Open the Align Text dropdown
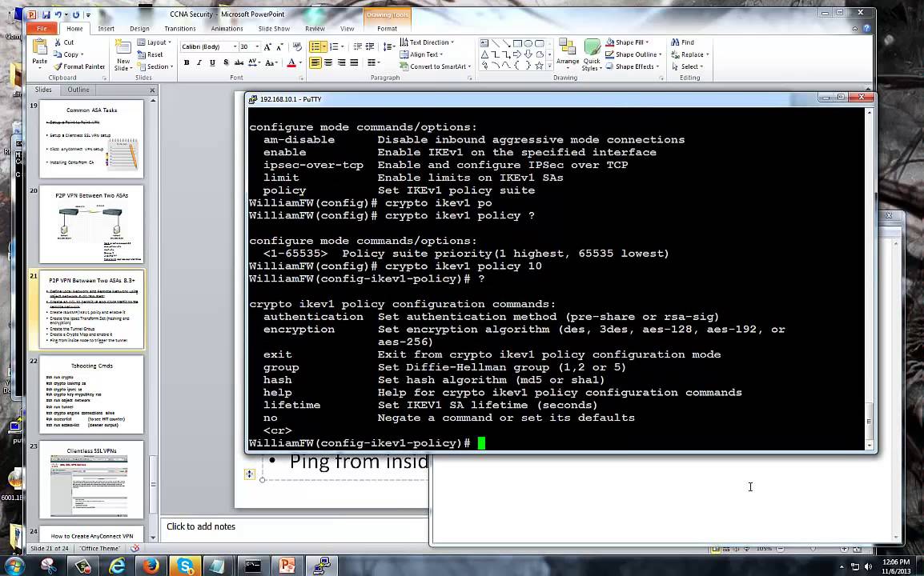 [421, 54]
